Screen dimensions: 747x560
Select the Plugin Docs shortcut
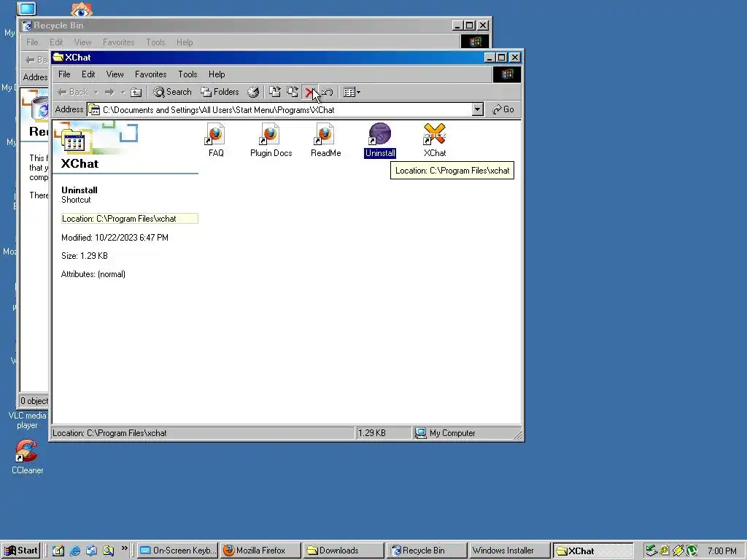tap(271, 140)
